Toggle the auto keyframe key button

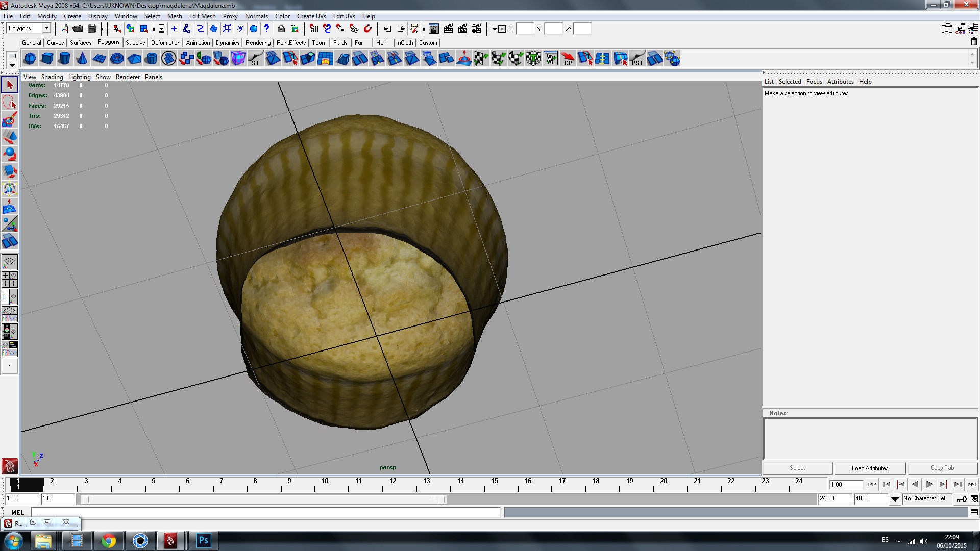click(962, 499)
